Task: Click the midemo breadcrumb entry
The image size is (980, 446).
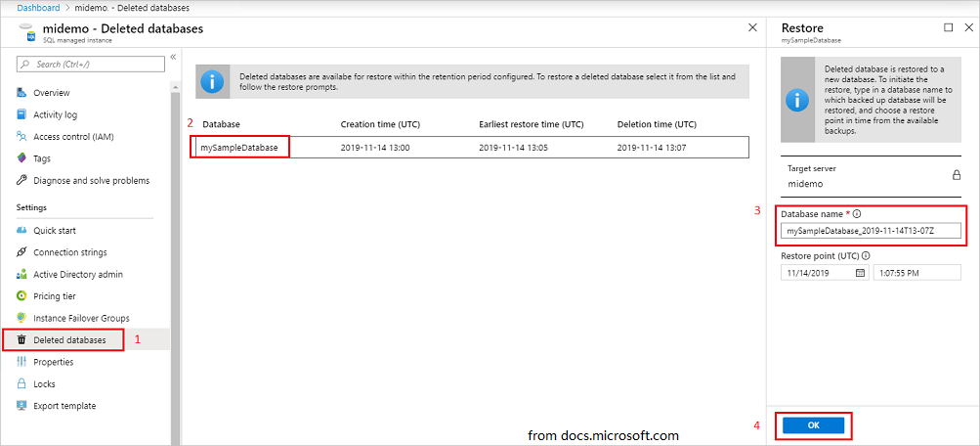Action: pos(91,8)
